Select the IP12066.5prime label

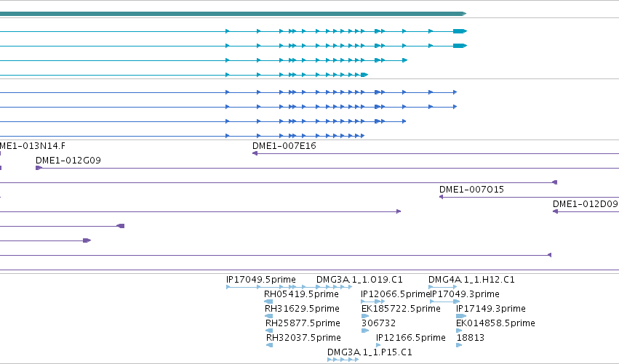coord(395,294)
